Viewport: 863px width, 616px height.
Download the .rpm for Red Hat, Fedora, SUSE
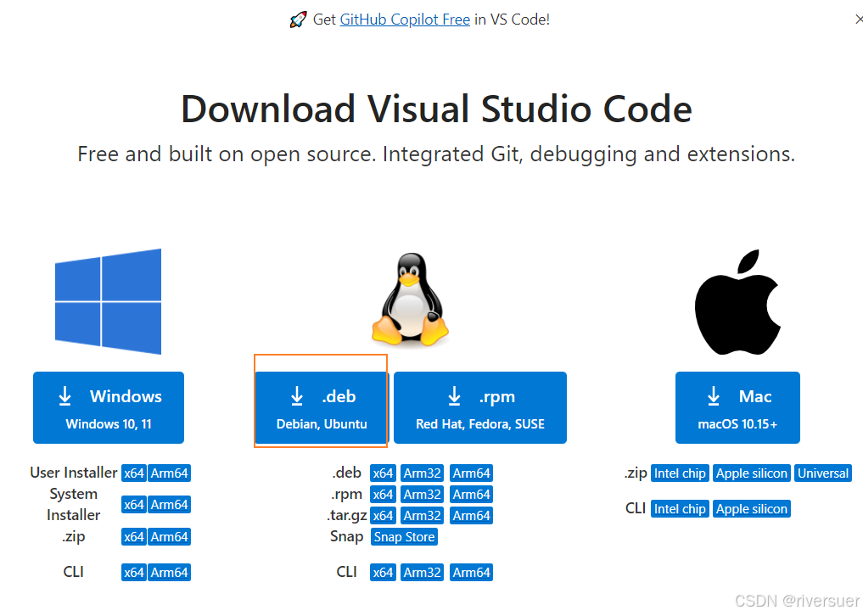[x=479, y=407]
